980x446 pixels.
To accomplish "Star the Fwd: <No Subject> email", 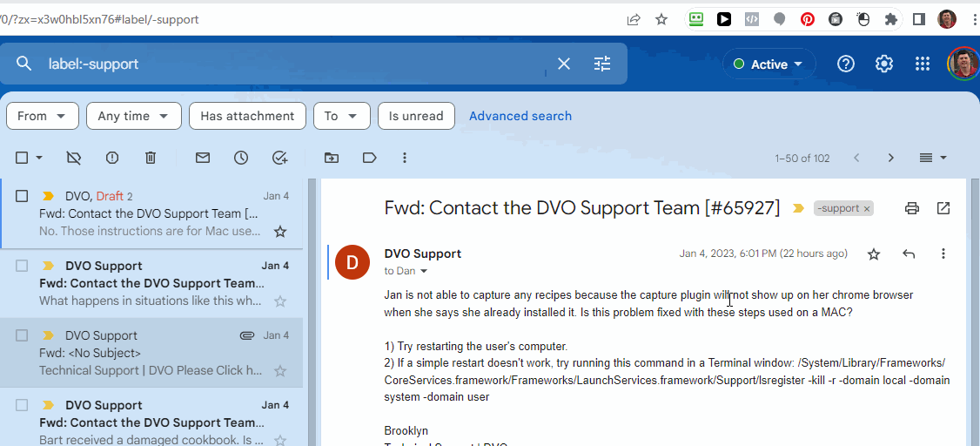I will click(280, 371).
